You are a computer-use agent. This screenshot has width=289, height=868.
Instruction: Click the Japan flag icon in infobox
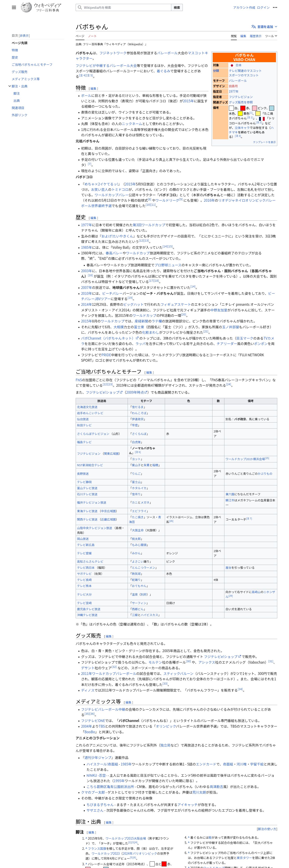click(x=232, y=65)
